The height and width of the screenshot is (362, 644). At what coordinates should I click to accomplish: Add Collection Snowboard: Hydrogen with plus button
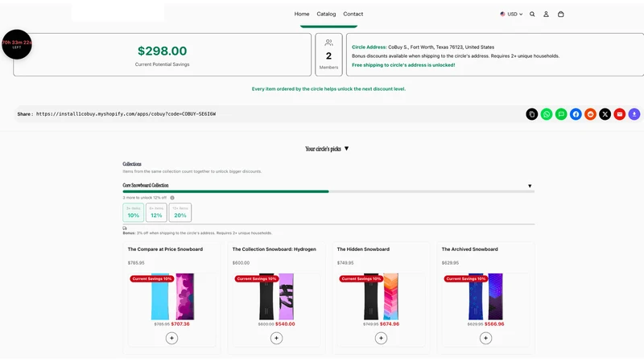tap(276, 338)
